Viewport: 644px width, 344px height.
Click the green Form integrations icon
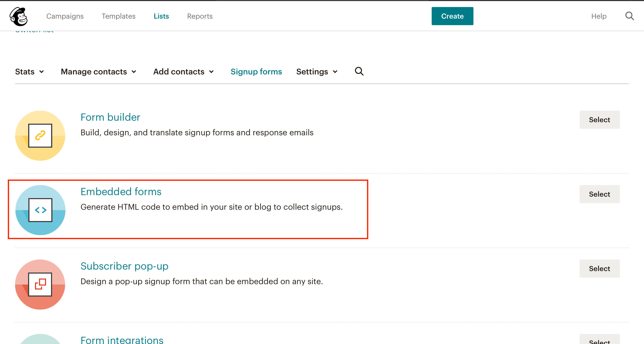[40, 340]
